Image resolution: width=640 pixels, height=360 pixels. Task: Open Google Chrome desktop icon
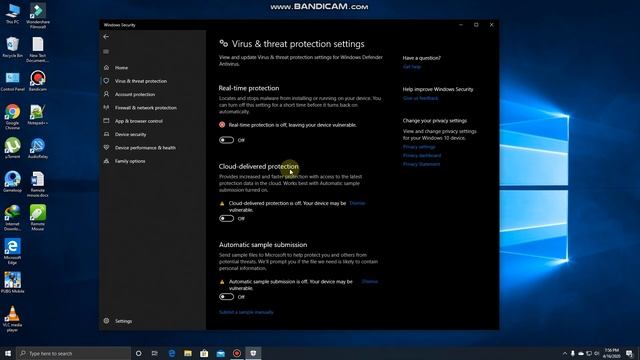click(x=12, y=117)
